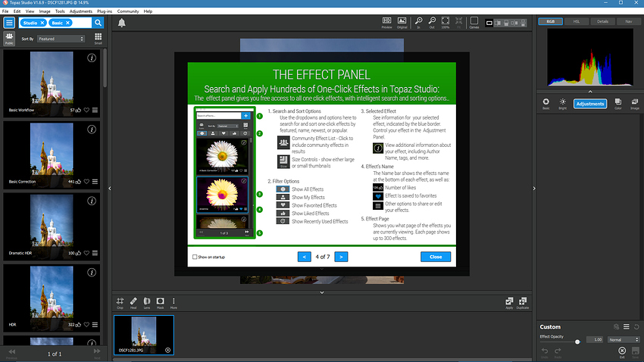
Task: Switch to the RGB histogram tab
Action: coord(550,21)
